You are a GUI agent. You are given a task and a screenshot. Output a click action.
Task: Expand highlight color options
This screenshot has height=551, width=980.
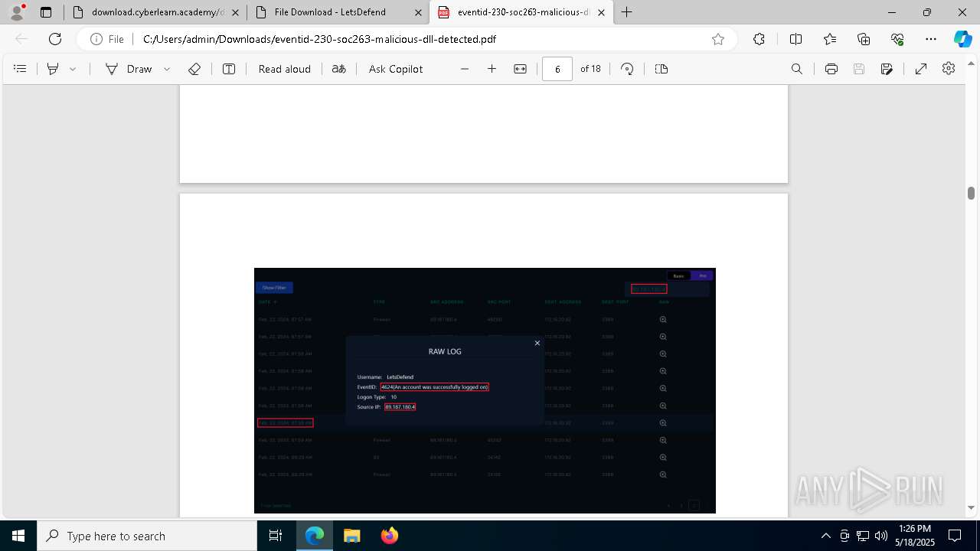point(73,69)
